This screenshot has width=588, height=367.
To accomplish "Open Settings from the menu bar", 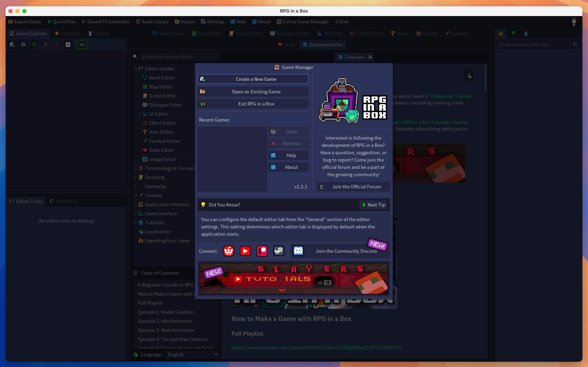I will tap(213, 22).
